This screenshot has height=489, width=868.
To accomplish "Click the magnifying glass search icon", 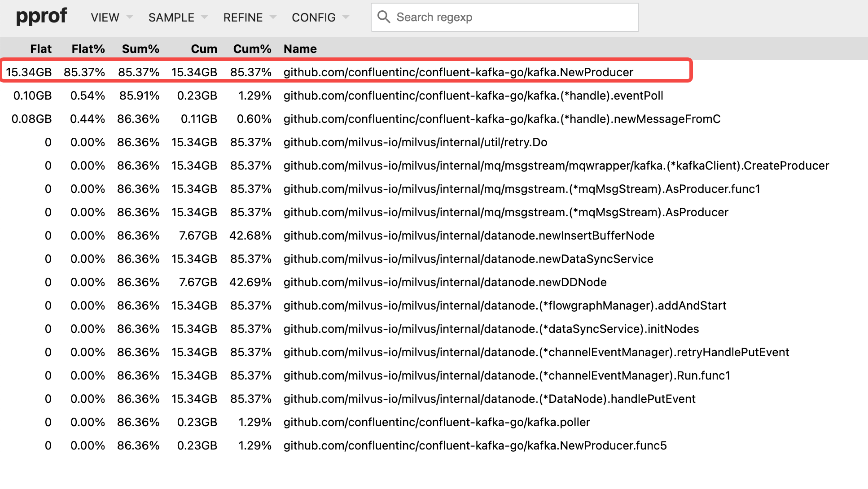I will pyautogui.click(x=384, y=17).
